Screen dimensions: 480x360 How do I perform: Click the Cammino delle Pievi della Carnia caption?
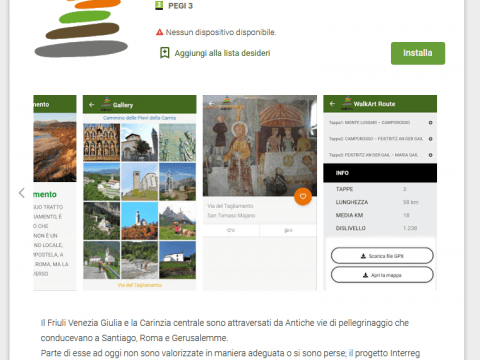(139, 118)
